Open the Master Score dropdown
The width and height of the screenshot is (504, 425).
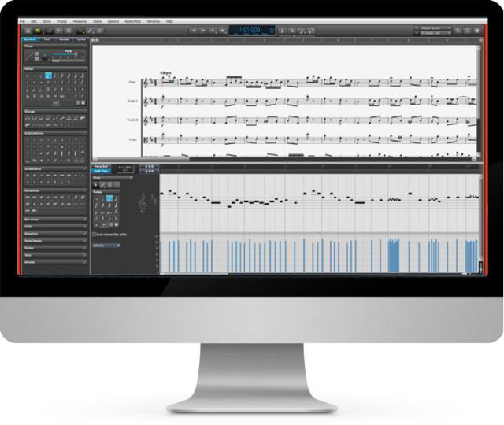(x=432, y=28)
